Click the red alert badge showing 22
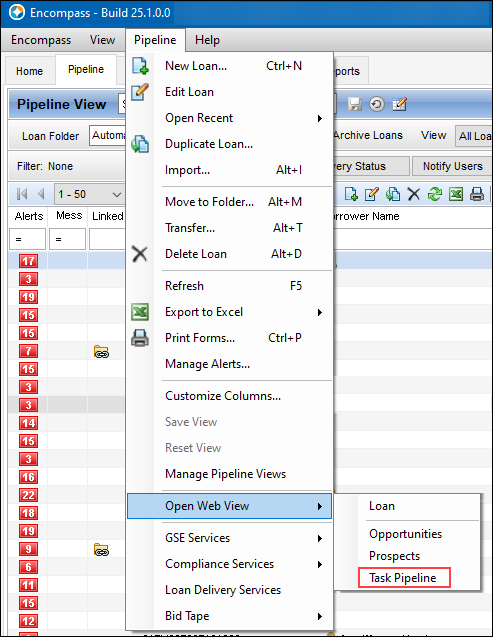The height and width of the screenshot is (637, 493). coord(28,495)
